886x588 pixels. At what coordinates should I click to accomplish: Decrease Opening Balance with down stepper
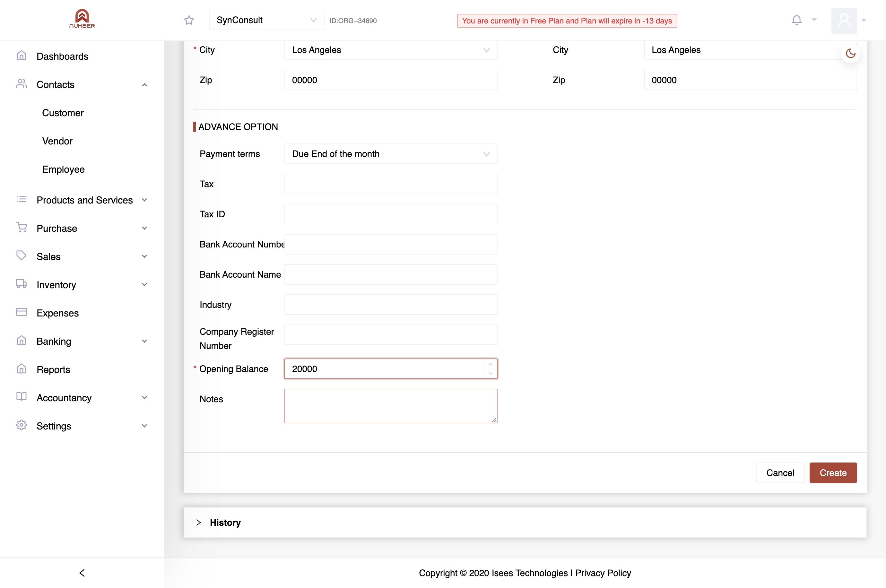click(x=490, y=373)
